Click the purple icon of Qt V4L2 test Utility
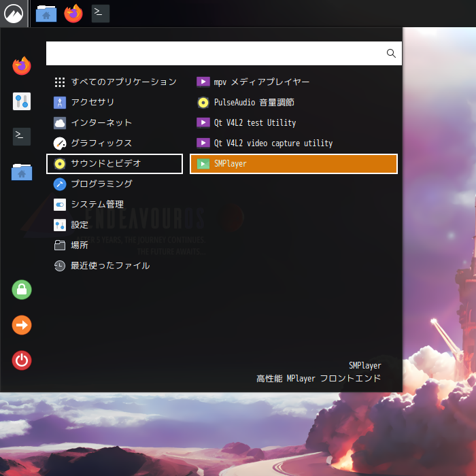The image size is (476, 476). coord(203,123)
